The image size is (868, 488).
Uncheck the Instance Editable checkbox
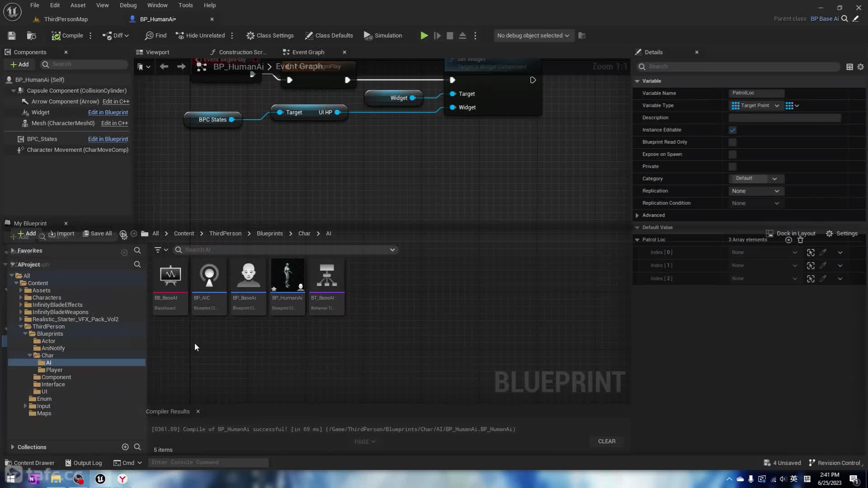[x=732, y=130]
